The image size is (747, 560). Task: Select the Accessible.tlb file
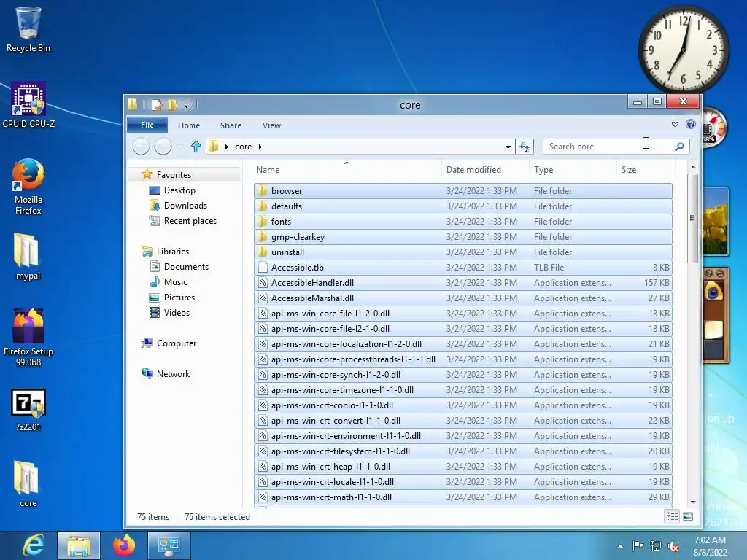(x=463, y=267)
